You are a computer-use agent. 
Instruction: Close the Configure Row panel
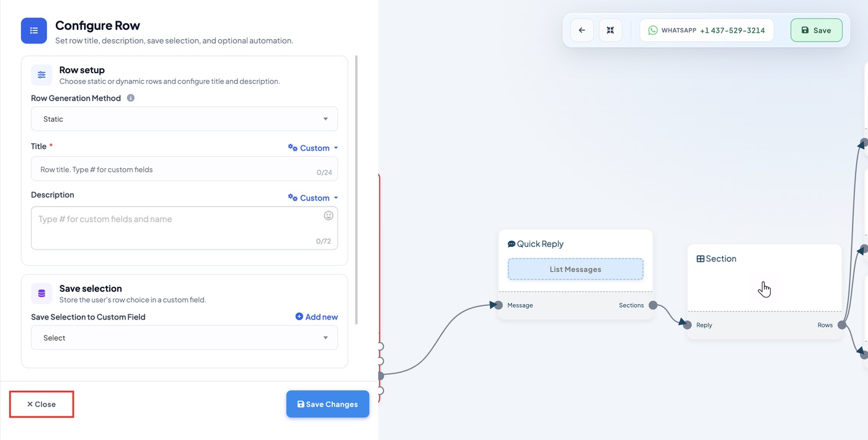42,404
